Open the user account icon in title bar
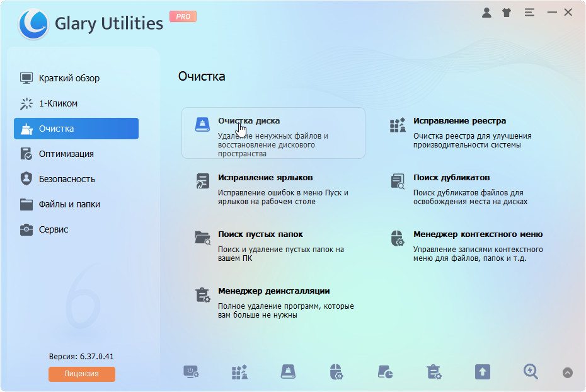 pyautogui.click(x=486, y=13)
